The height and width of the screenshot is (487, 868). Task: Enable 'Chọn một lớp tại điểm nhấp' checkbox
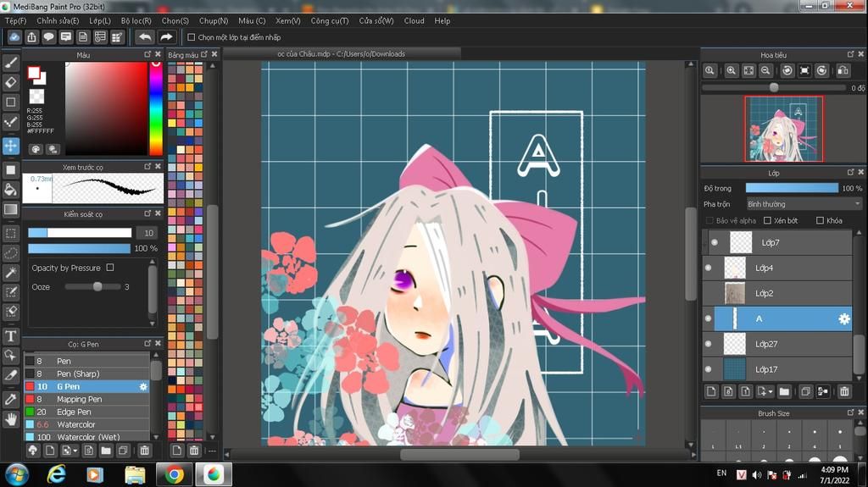192,37
